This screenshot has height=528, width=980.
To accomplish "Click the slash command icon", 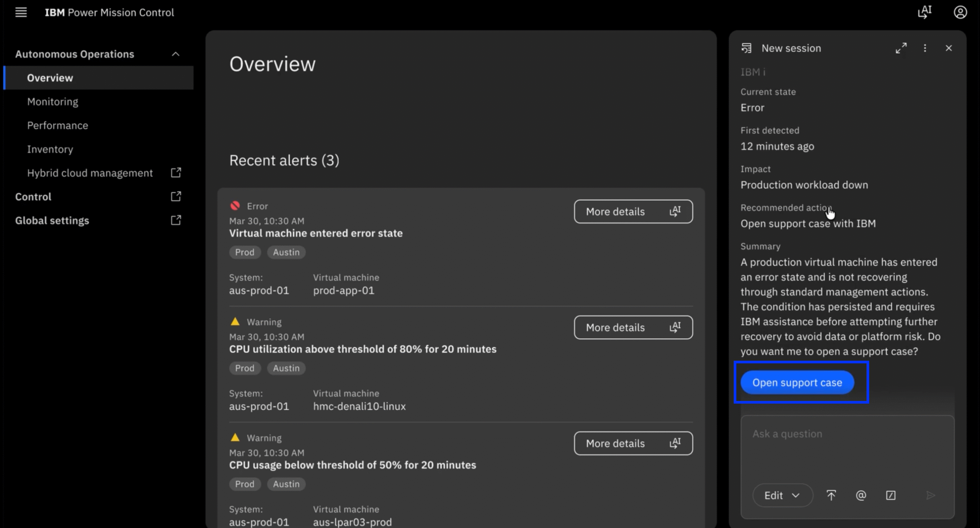I will [x=891, y=495].
